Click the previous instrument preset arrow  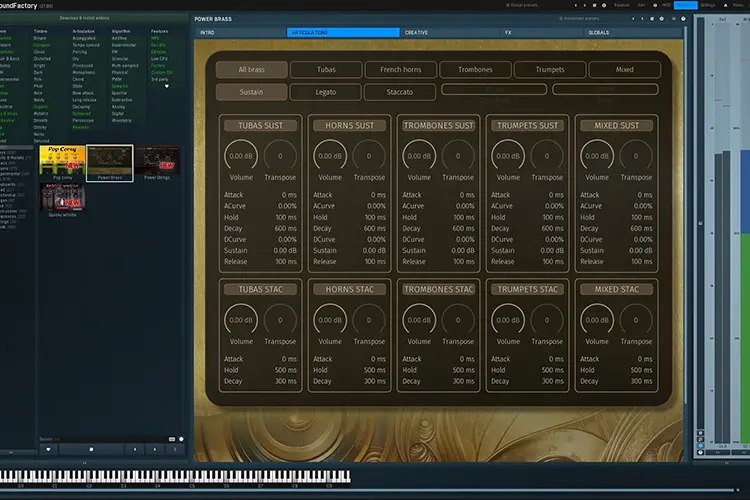coord(633,19)
